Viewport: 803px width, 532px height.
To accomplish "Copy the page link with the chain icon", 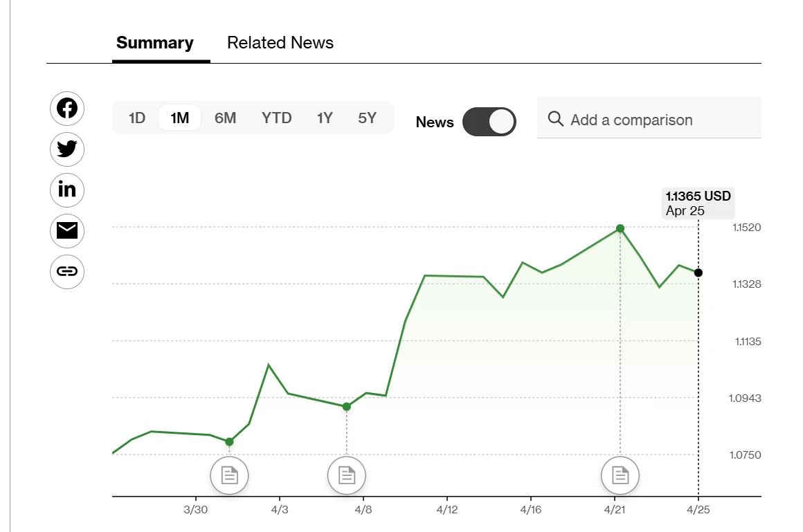I will (67, 271).
